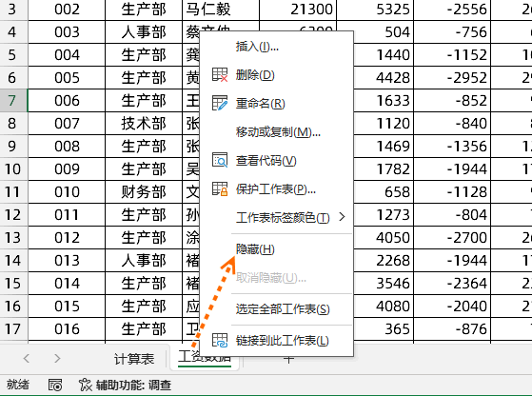The image size is (532, 396).
Task: Expand the sheet tab color submenu arrow
Action: click(342, 216)
